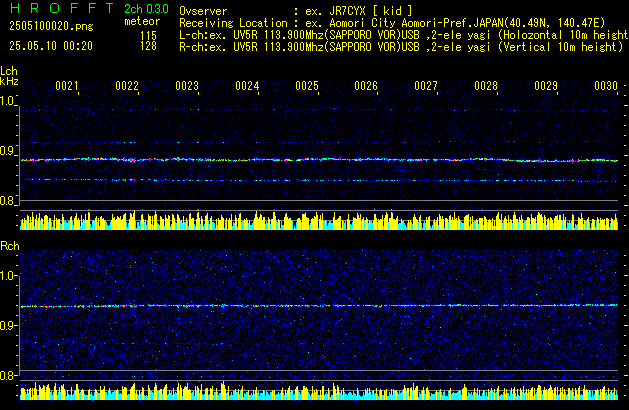Click the Lch yellow signal level bar graph

[x=319, y=220]
